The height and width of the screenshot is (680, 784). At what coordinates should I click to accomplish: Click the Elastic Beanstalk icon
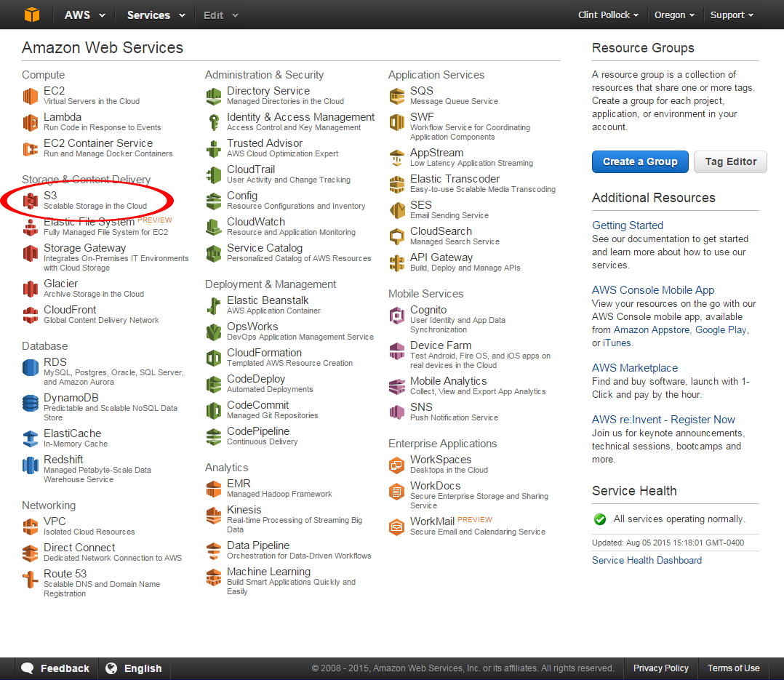214,305
